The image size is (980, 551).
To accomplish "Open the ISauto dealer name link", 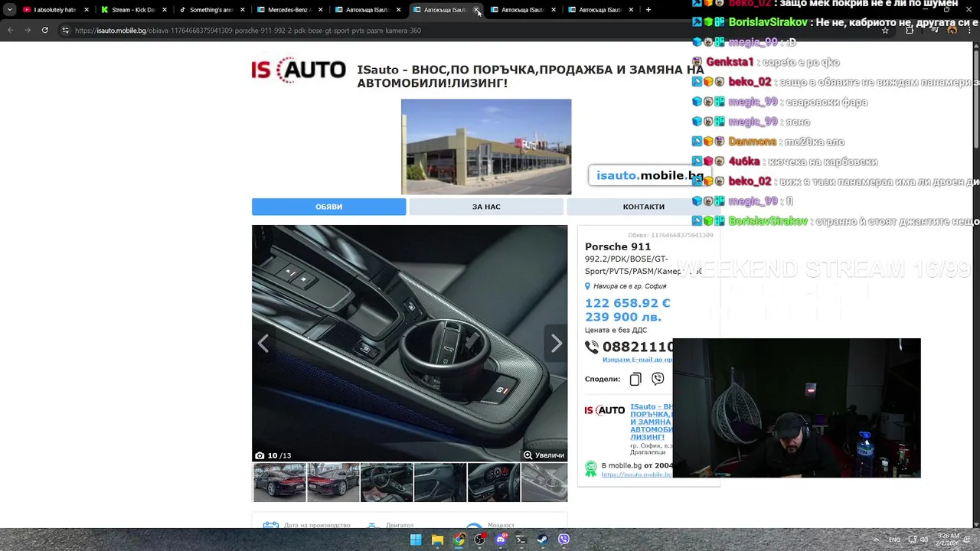I will pos(651,422).
